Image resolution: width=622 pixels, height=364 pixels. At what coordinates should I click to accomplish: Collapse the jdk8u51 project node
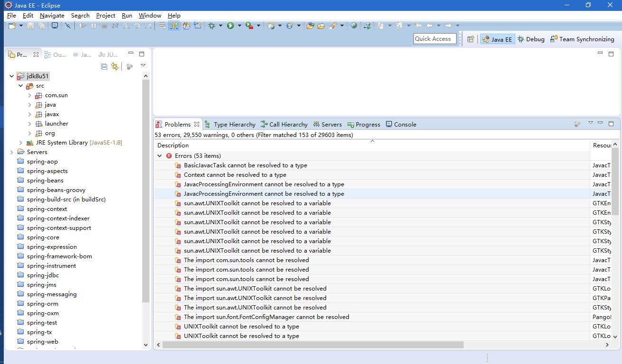[11, 76]
